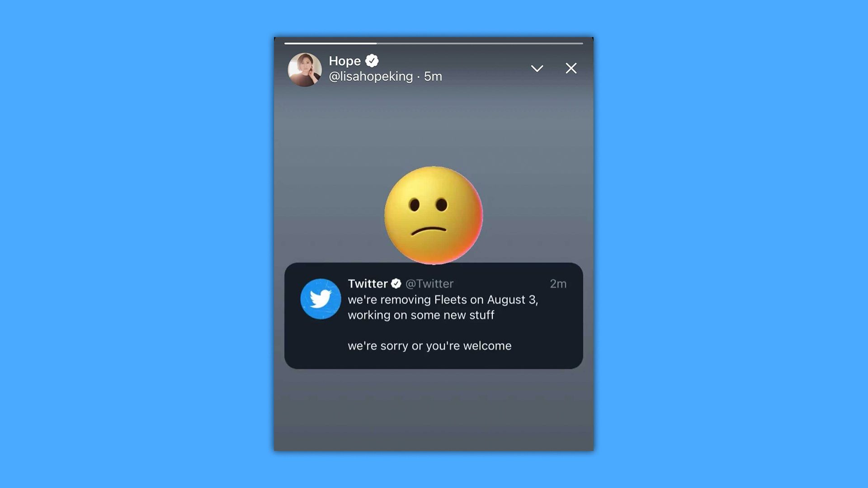Click the 'working on some new stuff' line

coord(421,315)
